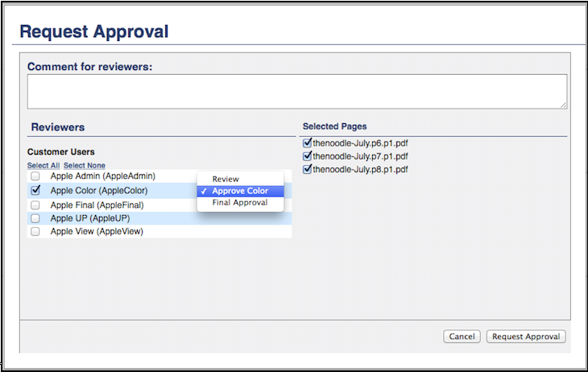Click inside the Comment for reviewers box

(x=296, y=91)
